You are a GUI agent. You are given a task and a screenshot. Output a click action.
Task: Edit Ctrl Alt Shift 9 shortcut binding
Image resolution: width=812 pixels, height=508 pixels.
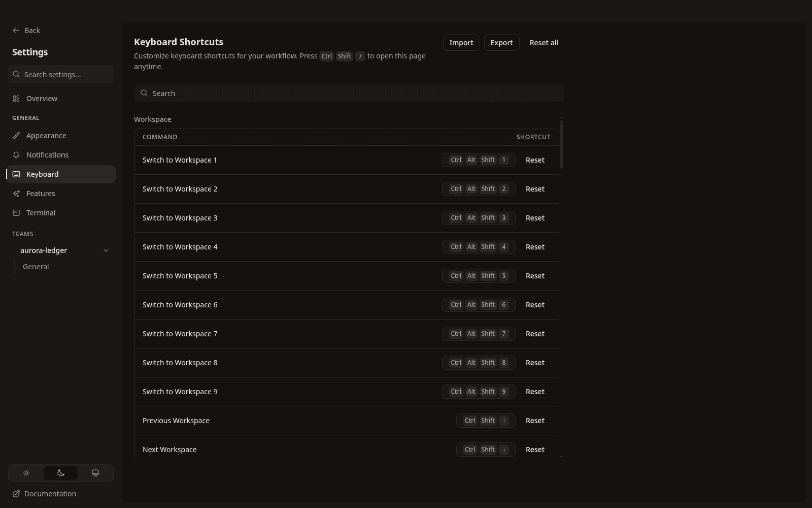point(479,392)
